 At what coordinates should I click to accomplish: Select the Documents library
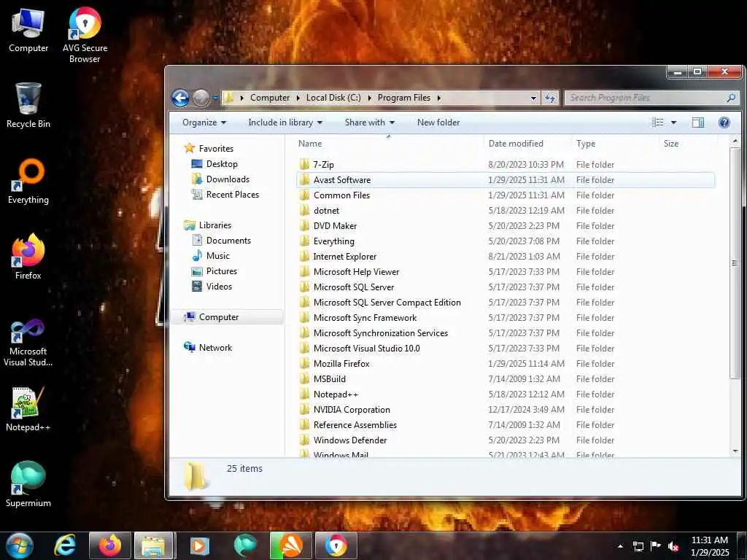point(228,241)
